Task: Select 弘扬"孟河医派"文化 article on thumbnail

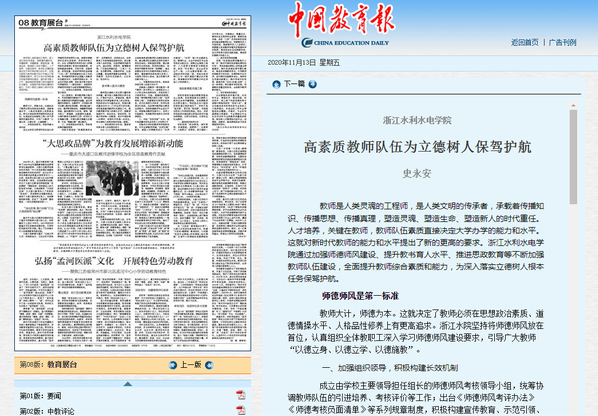Action: point(114,261)
